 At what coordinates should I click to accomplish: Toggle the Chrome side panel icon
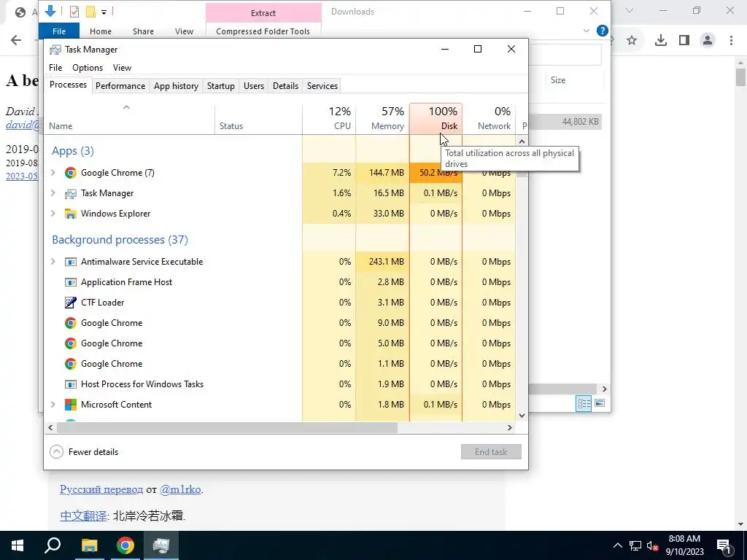[684, 41]
